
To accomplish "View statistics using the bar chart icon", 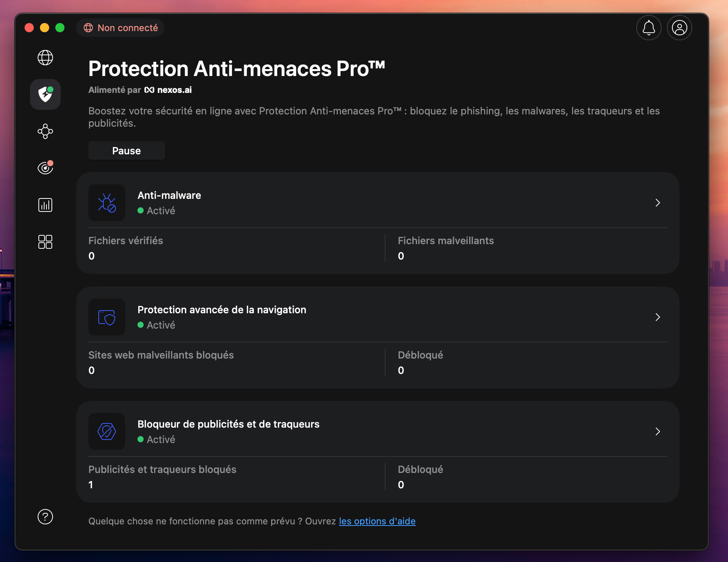I will point(45,205).
